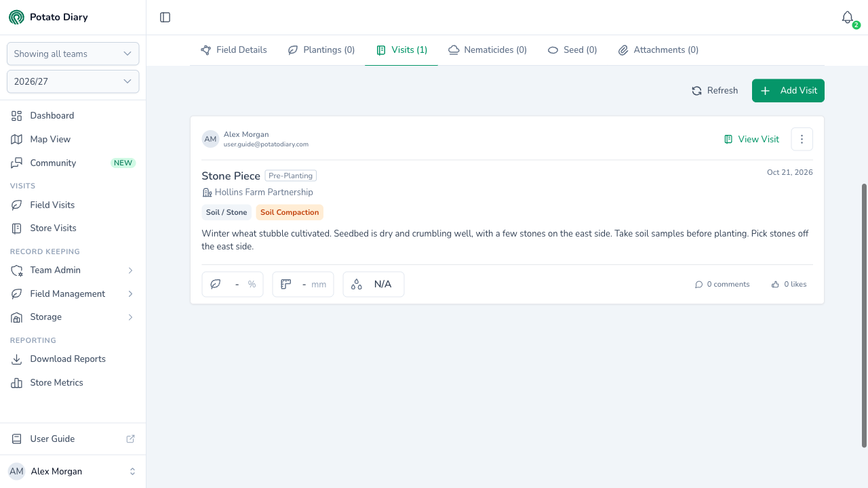Open the visit card three-dot menu
This screenshot has width=868, height=488.
click(802, 139)
